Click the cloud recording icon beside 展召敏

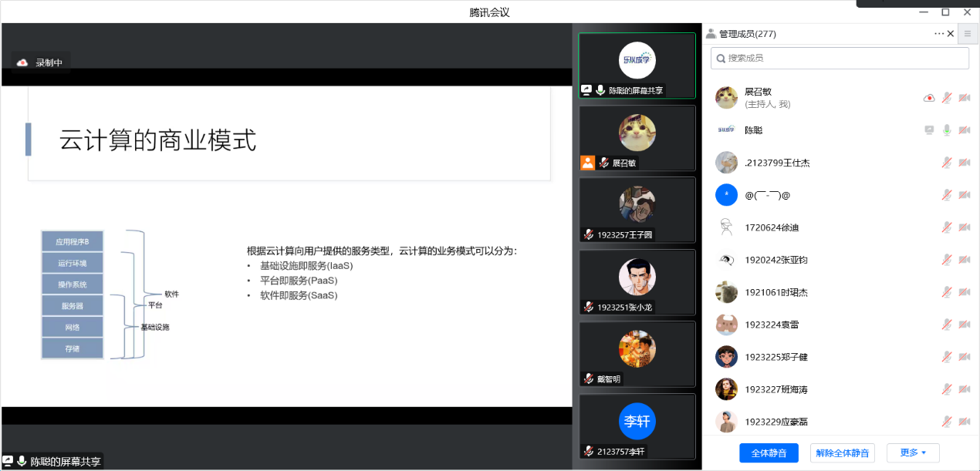tap(929, 98)
